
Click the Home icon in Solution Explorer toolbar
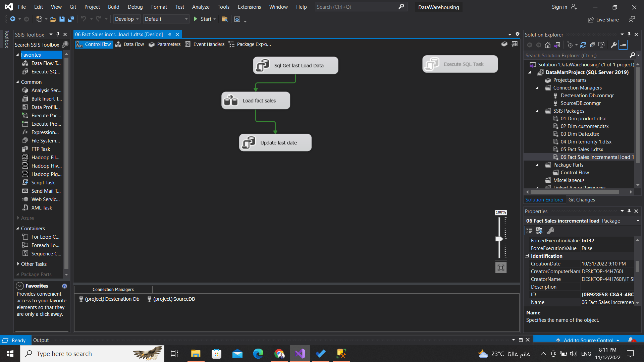548,45
